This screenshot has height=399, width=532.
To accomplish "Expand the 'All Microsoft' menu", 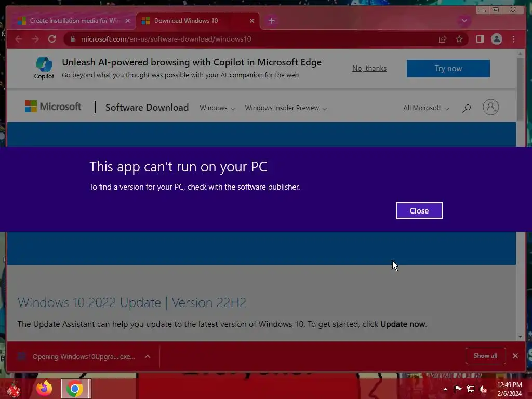I will [426, 108].
